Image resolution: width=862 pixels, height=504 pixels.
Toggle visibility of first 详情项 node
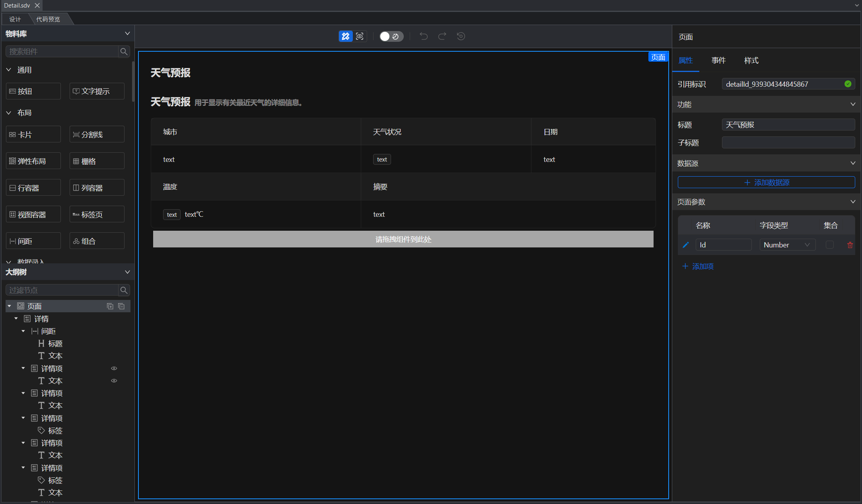[x=114, y=368]
